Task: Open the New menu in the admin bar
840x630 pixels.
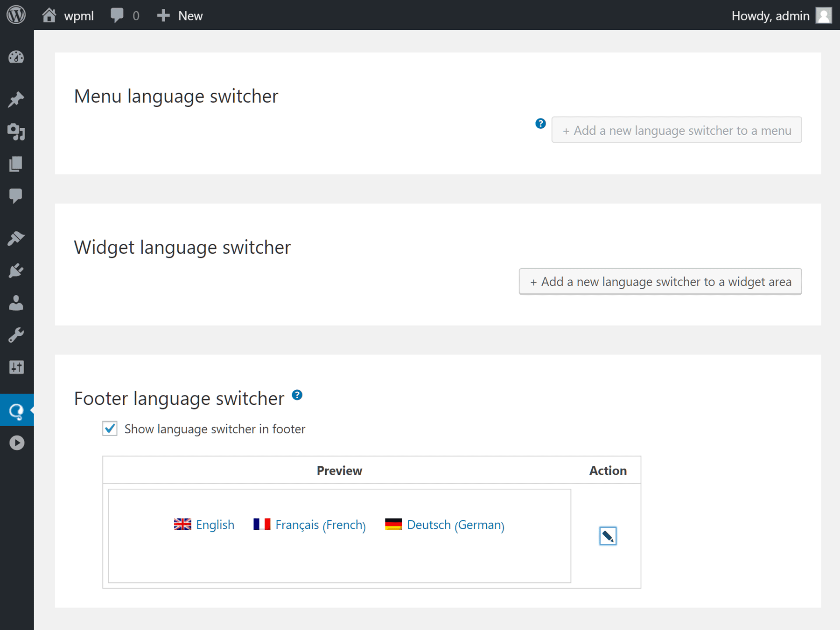Action: pos(179,15)
